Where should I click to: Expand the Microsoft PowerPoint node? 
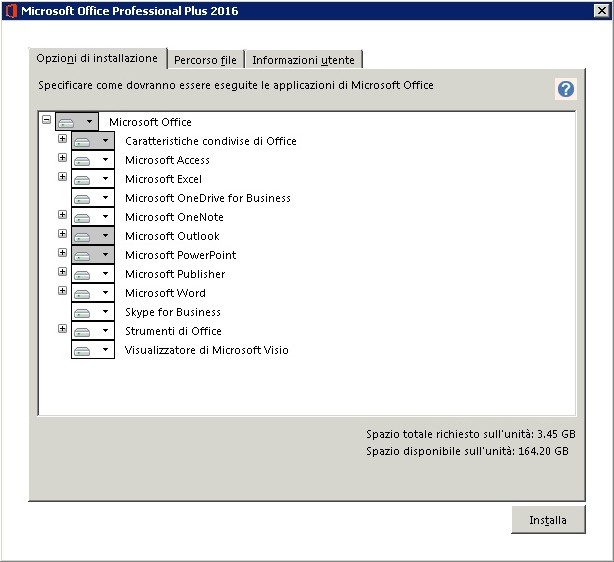click(x=62, y=253)
